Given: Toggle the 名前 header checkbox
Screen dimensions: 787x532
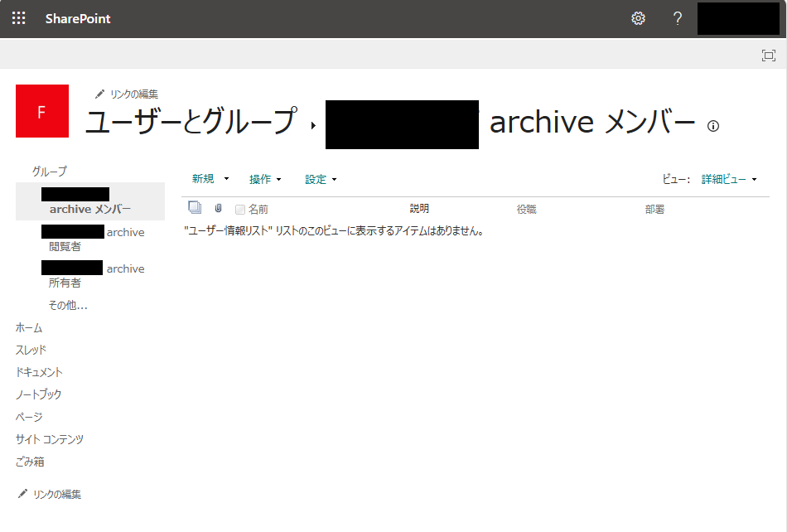Looking at the screenshot, I should [240, 210].
